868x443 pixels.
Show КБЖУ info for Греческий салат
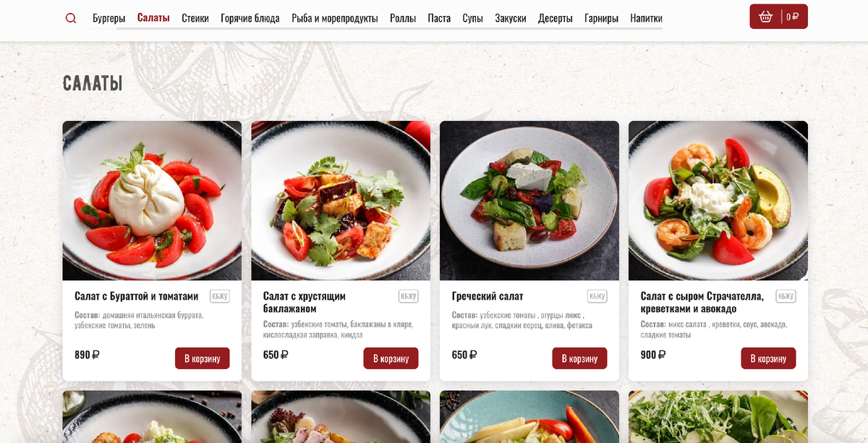pos(597,296)
